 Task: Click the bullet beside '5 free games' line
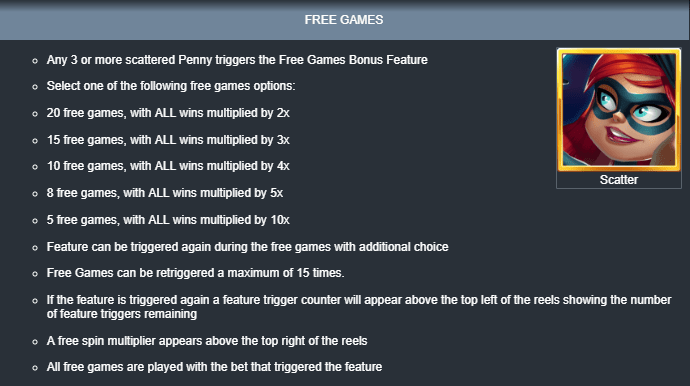pyautogui.click(x=35, y=221)
